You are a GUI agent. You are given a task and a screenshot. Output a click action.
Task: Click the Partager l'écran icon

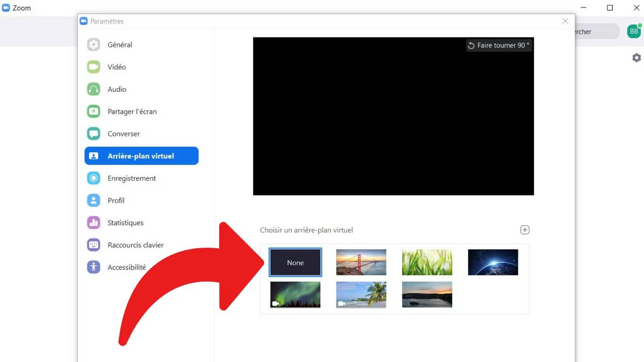coord(93,112)
